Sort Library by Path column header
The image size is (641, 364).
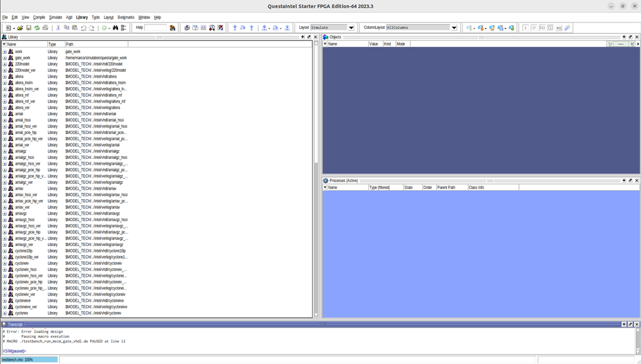(96, 44)
